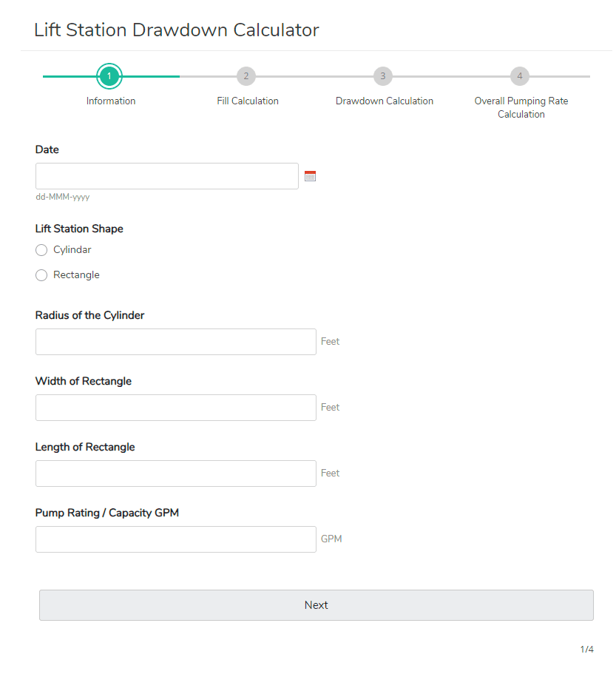
Task: Select the Cylindar shape radio button
Action: pyautogui.click(x=41, y=250)
